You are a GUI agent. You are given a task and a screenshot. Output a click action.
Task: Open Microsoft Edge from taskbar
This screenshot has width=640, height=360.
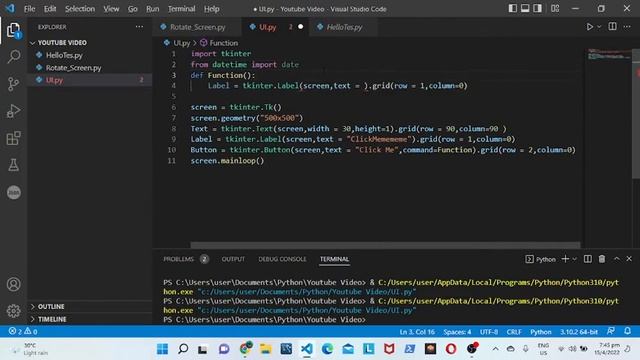click(327, 349)
